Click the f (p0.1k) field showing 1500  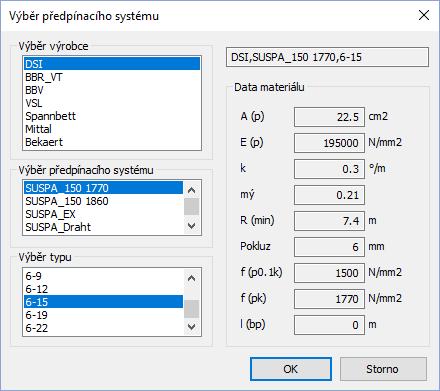(x=329, y=273)
